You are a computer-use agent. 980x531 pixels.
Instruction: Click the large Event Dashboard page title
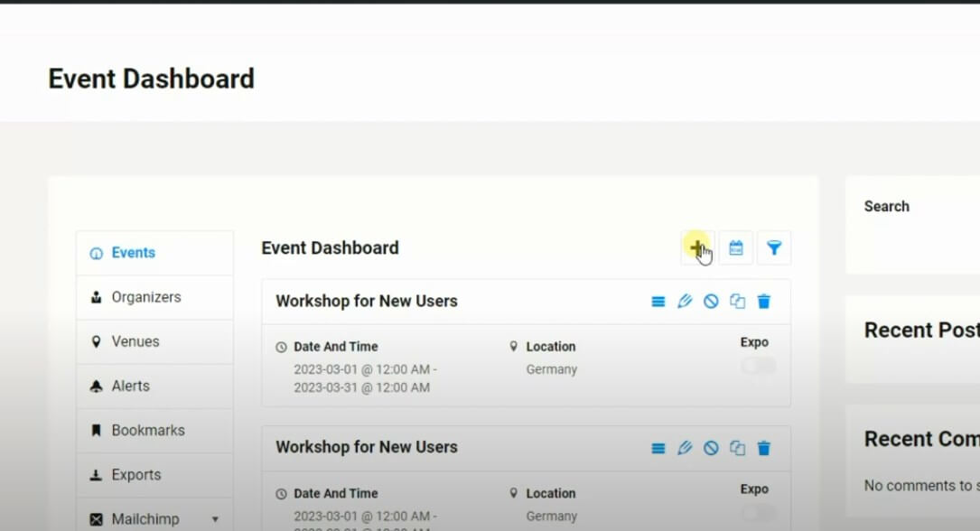click(151, 79)
